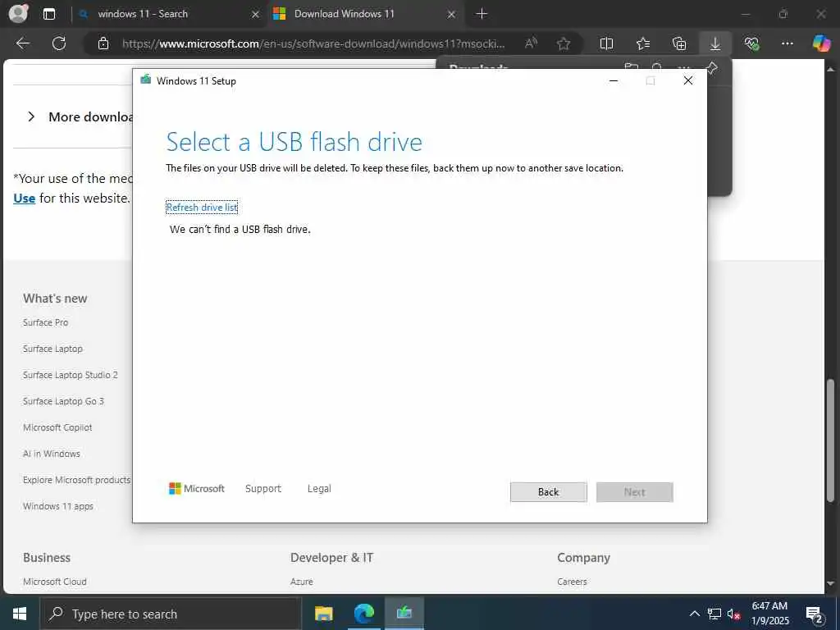Viewport: 840px width, 630px height.
Task: Switch to the windows 11 - Search tab
Action: (169, 14)
